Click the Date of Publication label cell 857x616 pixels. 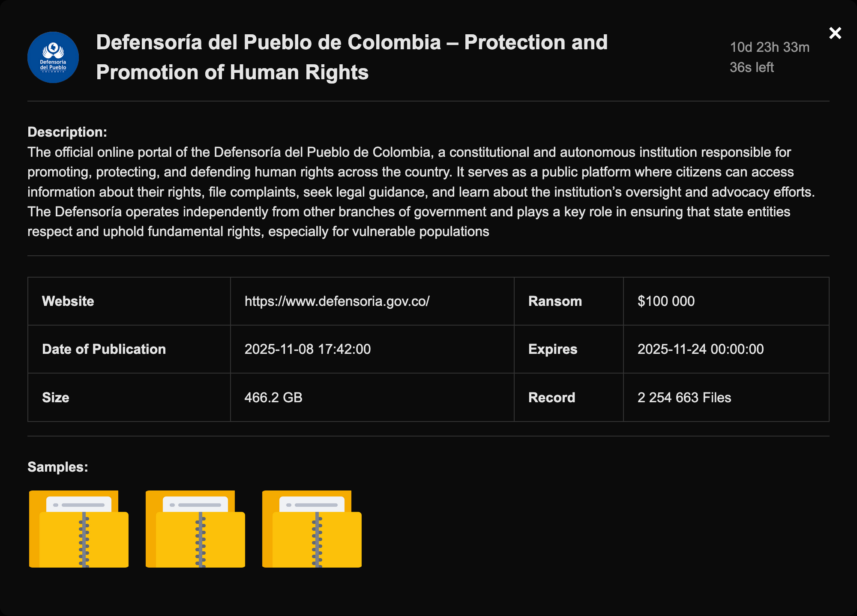104,349
